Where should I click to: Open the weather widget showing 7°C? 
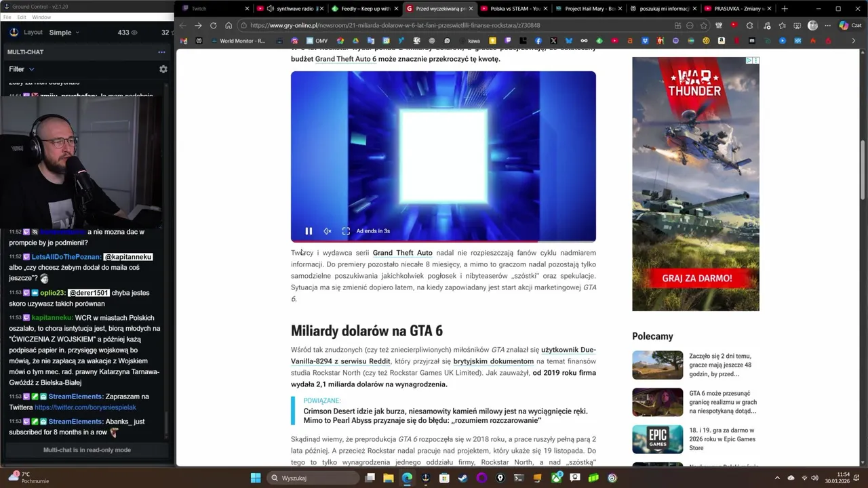pyautogui.click(x=27, y=478)
